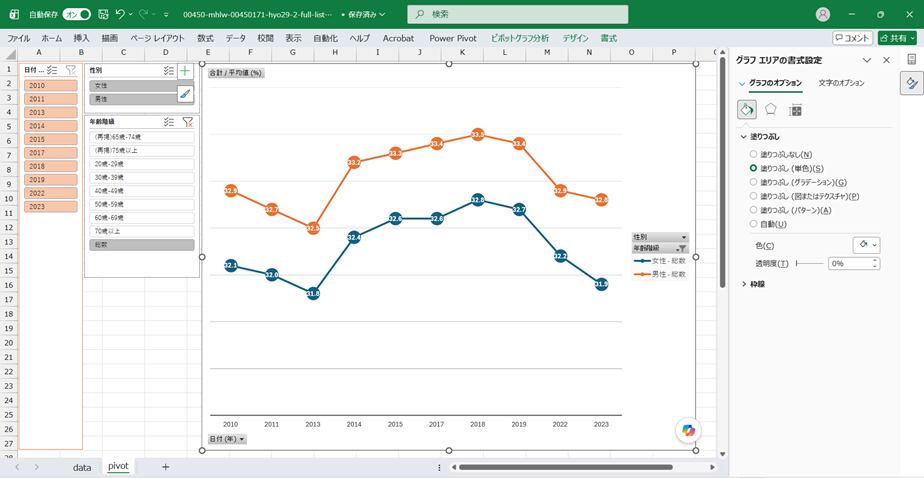Open the 性別 legend field dropdown
The height and width of the screenshot is (478, 924).
[x=659, y=236]
